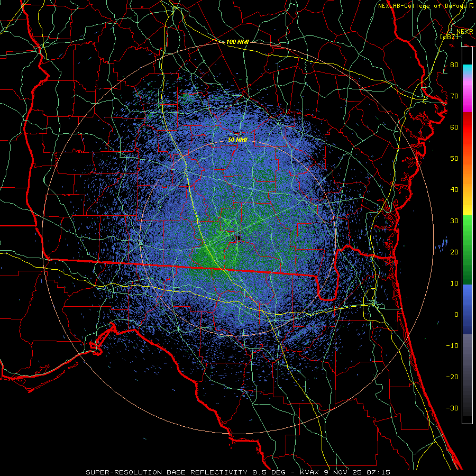This screenshot has width=476, height=476.
Task: Click the bright green segment of the color bar
Action: pyautogui.click(x=467, y=226)
